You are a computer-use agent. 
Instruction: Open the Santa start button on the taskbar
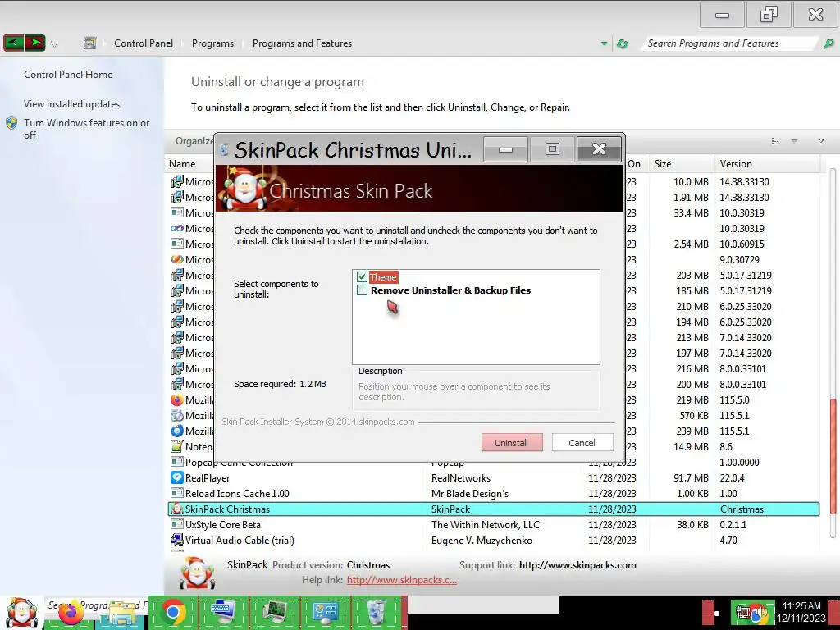(21, 612)
